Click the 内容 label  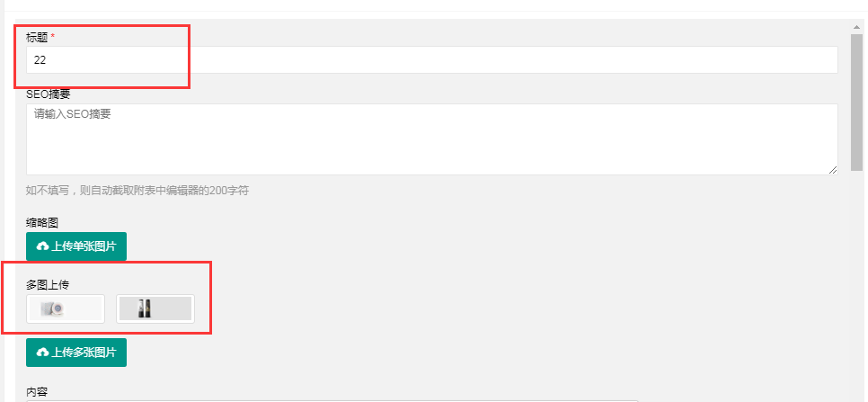pyautogui.click(x=37, y=392)
